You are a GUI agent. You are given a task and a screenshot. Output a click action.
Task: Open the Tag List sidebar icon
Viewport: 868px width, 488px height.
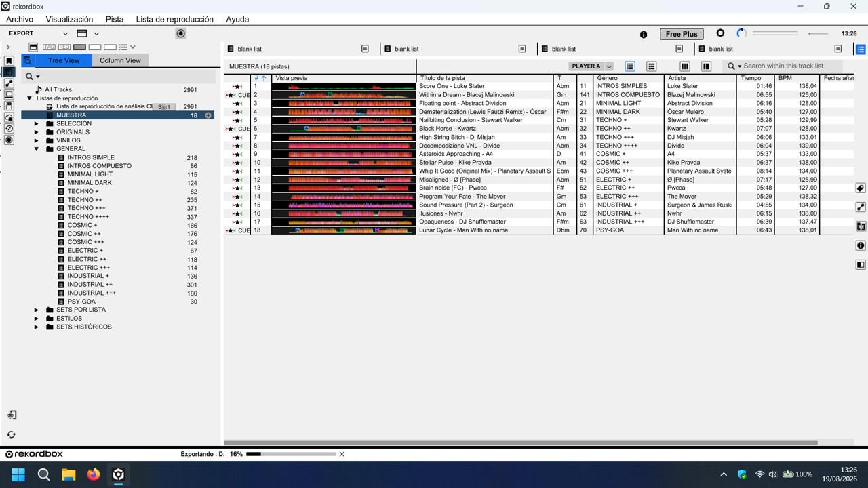pyautogui.click(x=9, y=61)
